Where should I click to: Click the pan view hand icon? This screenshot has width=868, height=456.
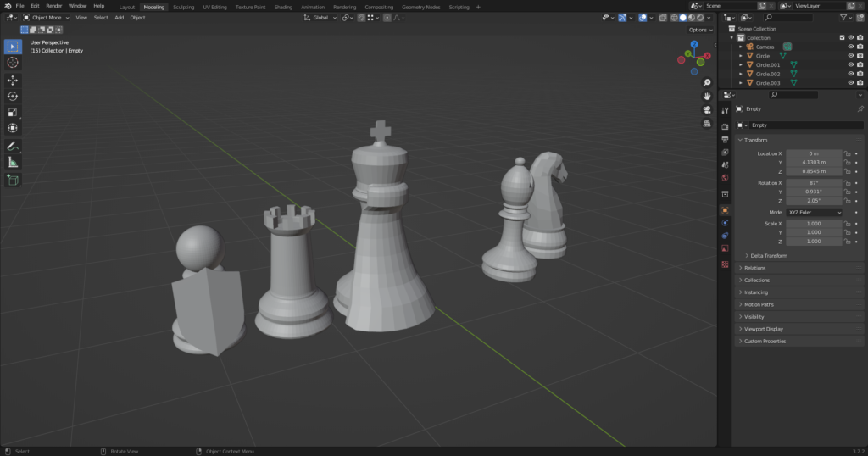click(707, 97)
